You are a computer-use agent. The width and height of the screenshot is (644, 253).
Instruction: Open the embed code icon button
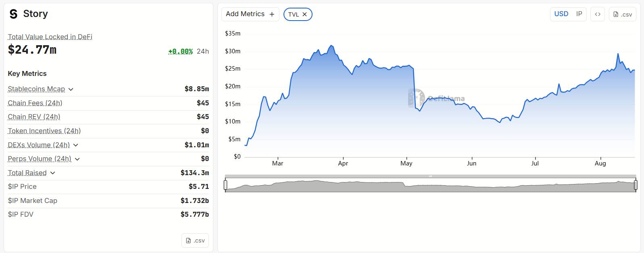[598, 14]
